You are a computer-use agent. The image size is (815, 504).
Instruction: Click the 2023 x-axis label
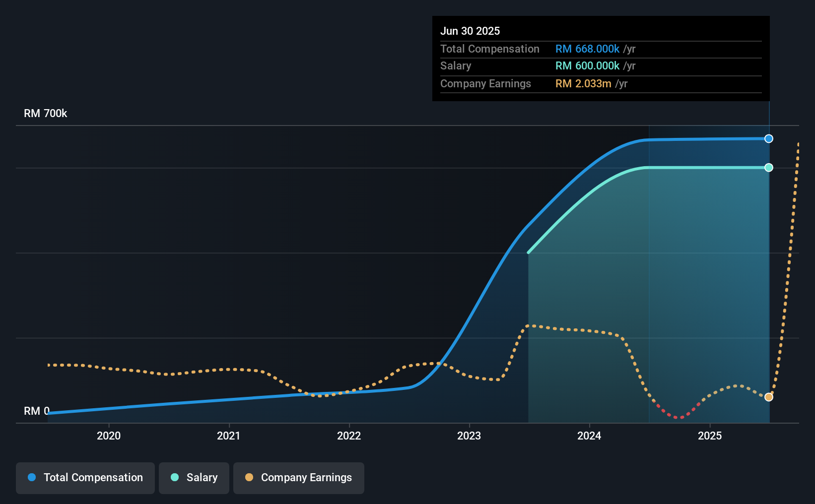tap(469, 436)
